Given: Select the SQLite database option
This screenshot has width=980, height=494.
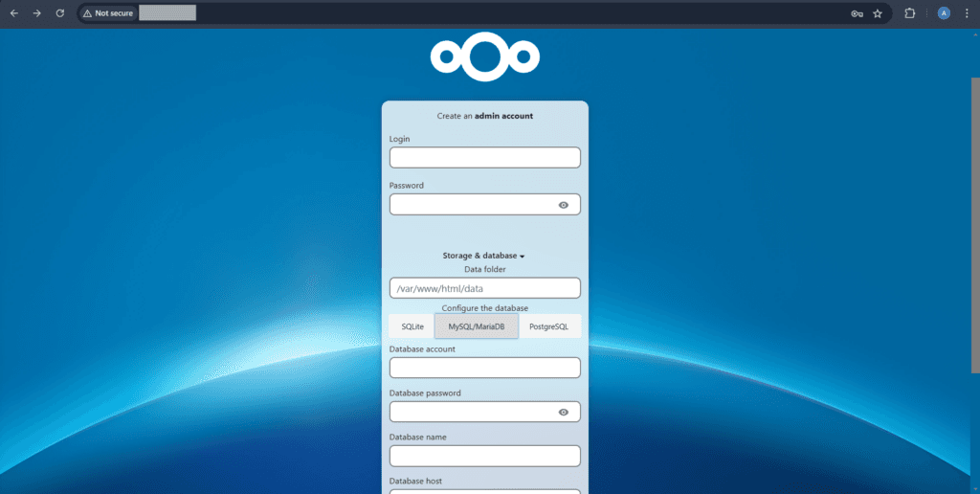Looking at the screenshot, I should [412, 326].
